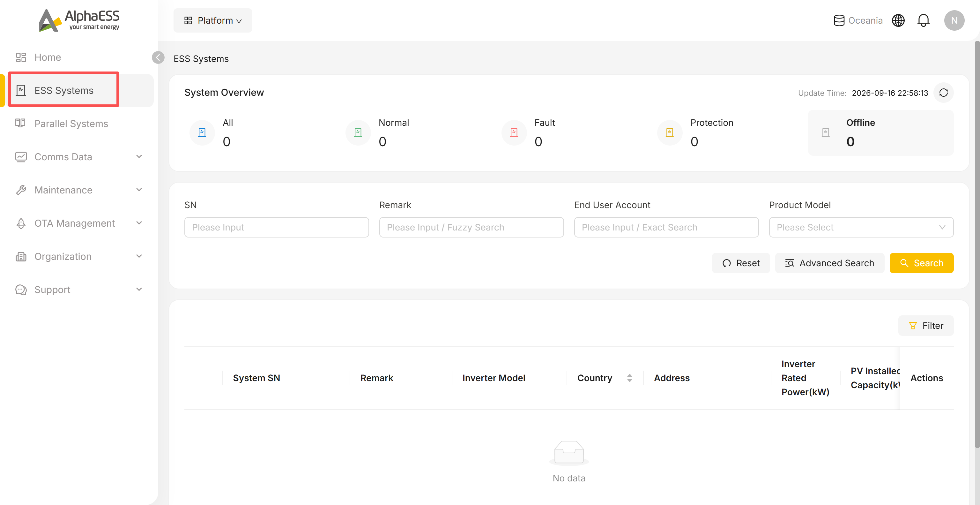Collapse the sidebar with the arrow button
This screenshot has width=980, height=505.
158,57
